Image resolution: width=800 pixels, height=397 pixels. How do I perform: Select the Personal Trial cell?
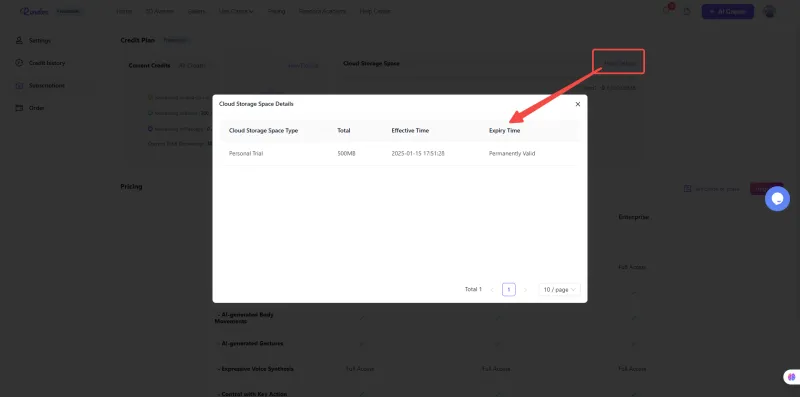click(246, 153)
